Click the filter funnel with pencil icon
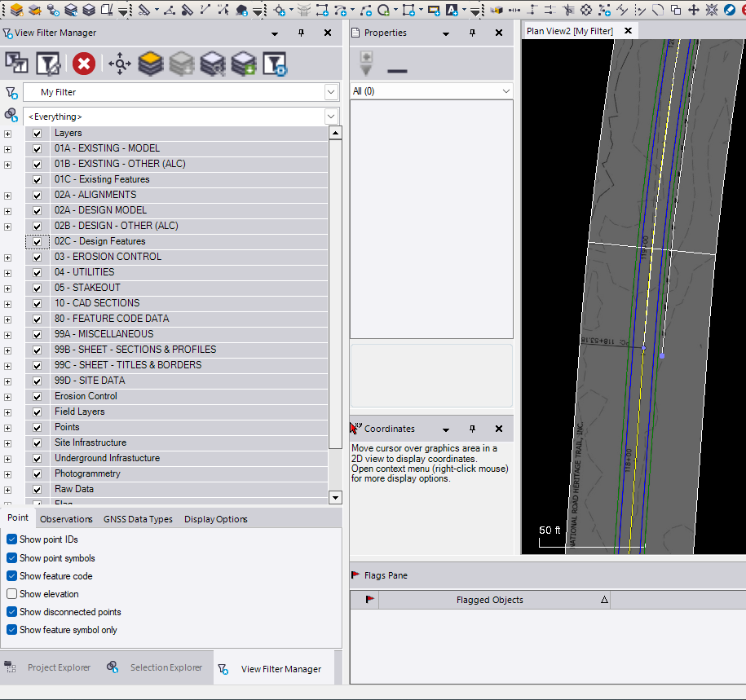Viewport: 746px width, 700px height. (x=48, y=64)
